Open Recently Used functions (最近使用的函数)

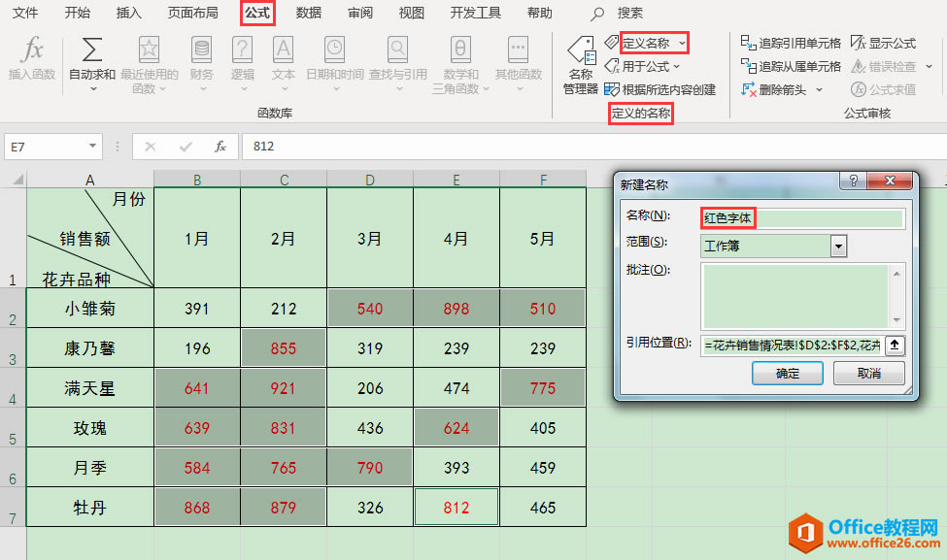(150, 64)
